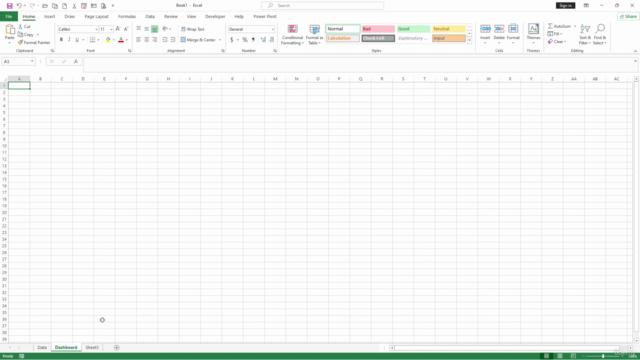This screenshot has width=640, height=360.
Task: Apply the Calculation cell style
Action: pos(343,38)
